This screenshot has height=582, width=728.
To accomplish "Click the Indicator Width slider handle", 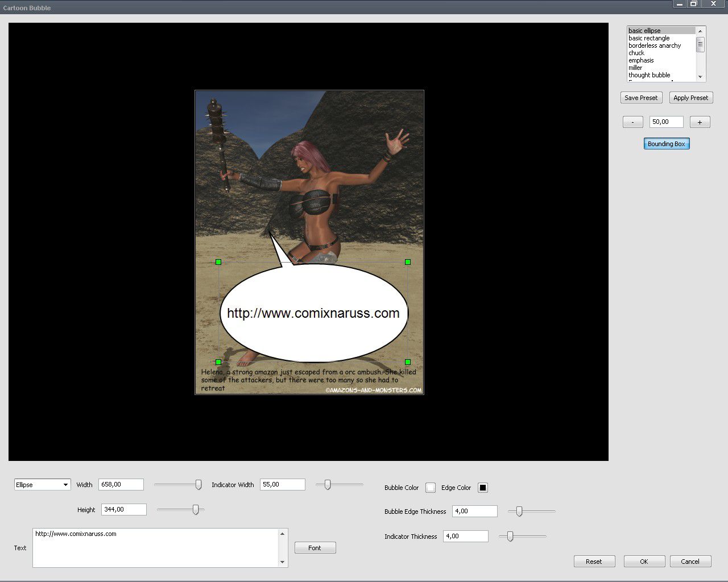I will (328, 484).
